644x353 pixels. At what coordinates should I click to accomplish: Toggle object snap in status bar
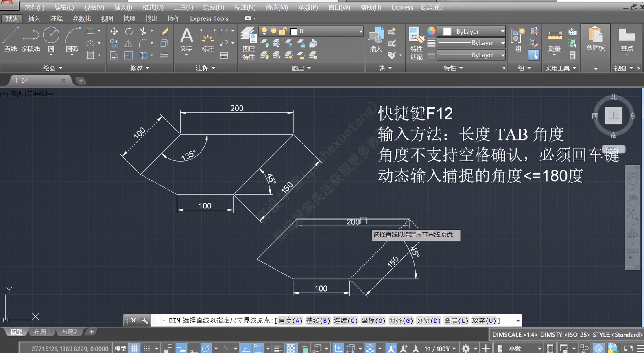pos(258,348)
